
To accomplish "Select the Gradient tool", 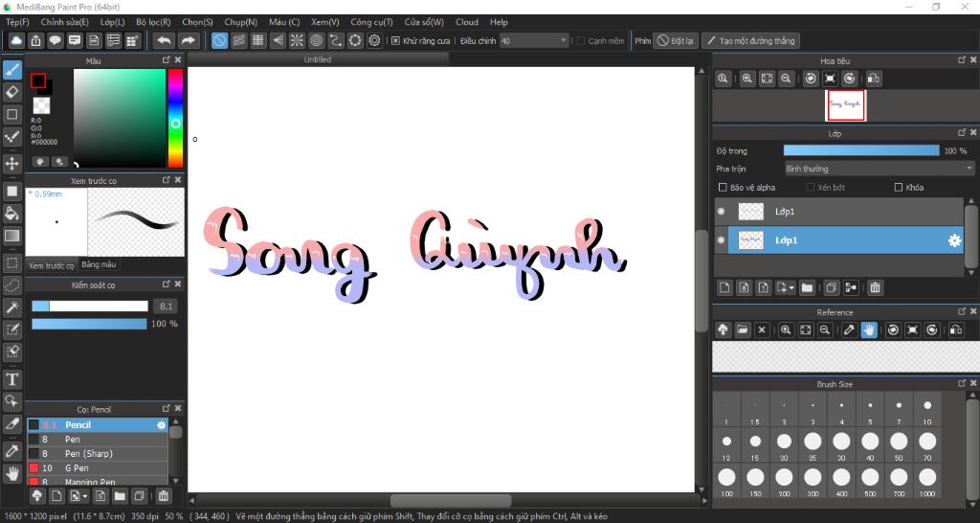I will 11,236.
